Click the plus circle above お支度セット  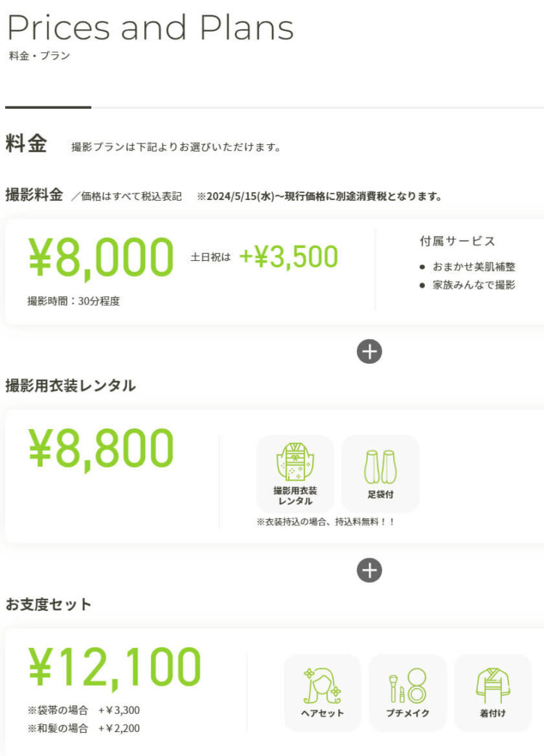369,570
